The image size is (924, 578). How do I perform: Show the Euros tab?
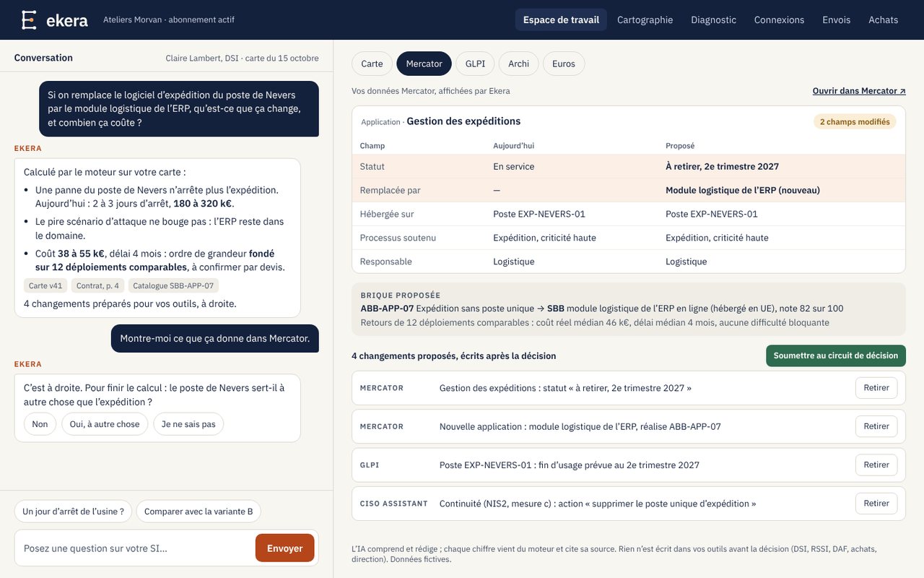(x=564, y=64)
